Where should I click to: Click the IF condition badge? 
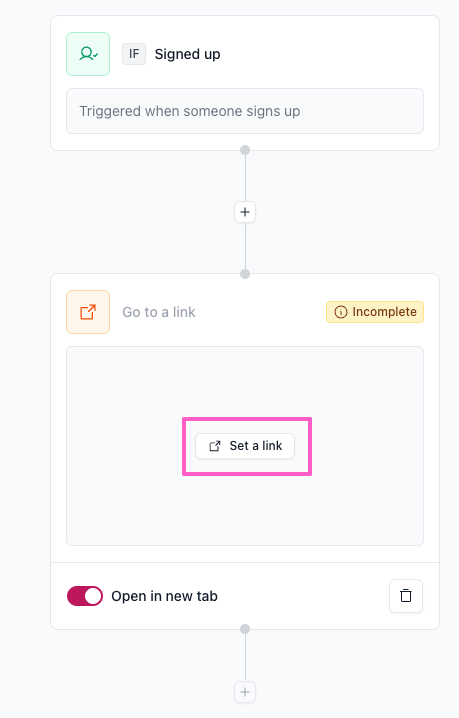134,54
